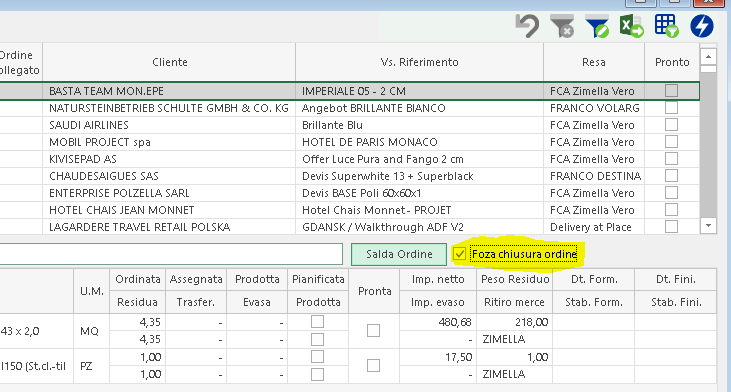
Task: Check the Pianificata box in PZ row
Action: click(x=317, y=357)
